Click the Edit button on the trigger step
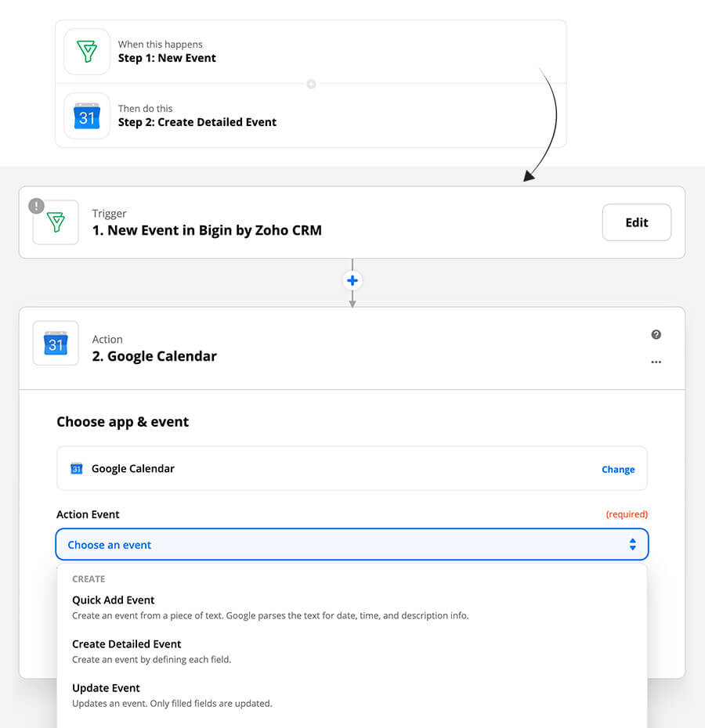Image resolution: width=705 pixels, height=728 pixels. 636,222
